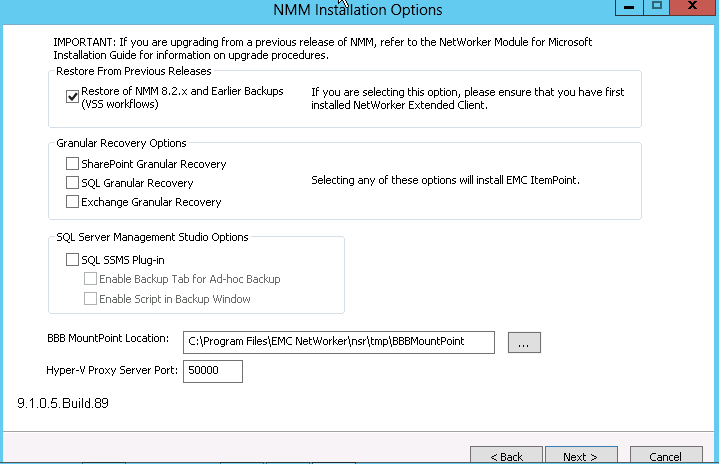This screenshot has width=719, height=464.
Task: Enable SharePoint Granular Recovery
Action: click(72, 164)
